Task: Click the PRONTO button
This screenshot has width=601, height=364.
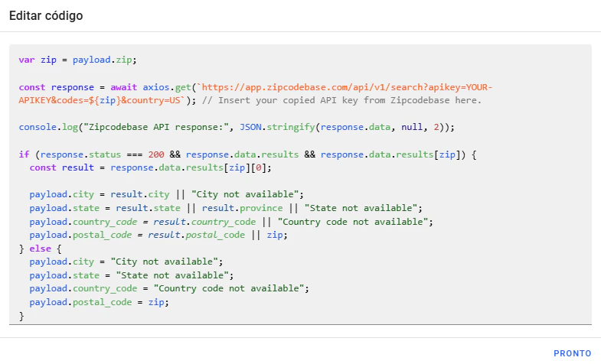Action: point(572,353)
